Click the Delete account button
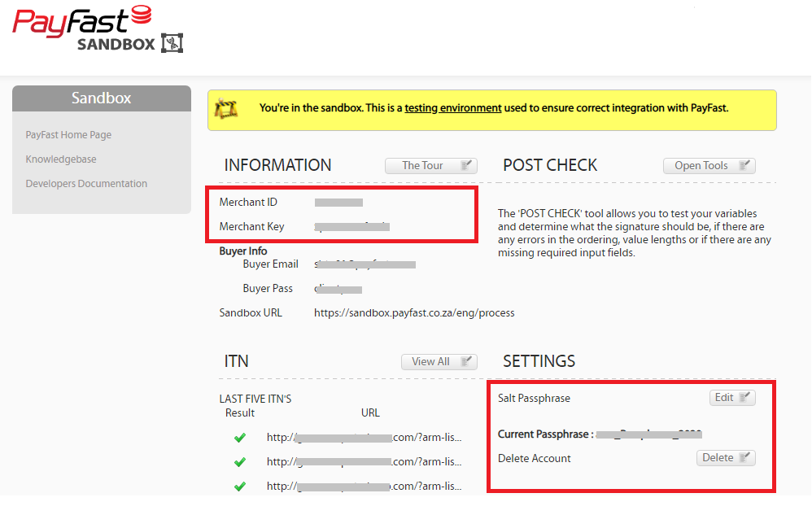This screenshot has width=812, height=515. point(726,457)
